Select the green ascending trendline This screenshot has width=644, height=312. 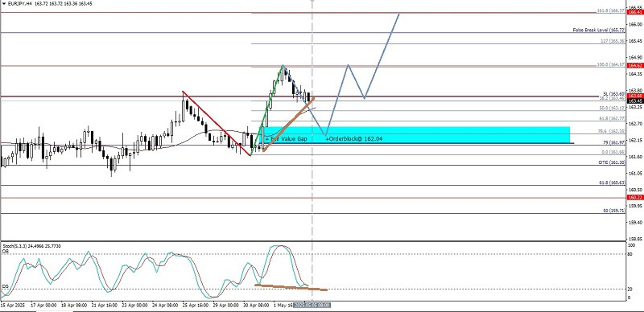[x=267, y=110]
